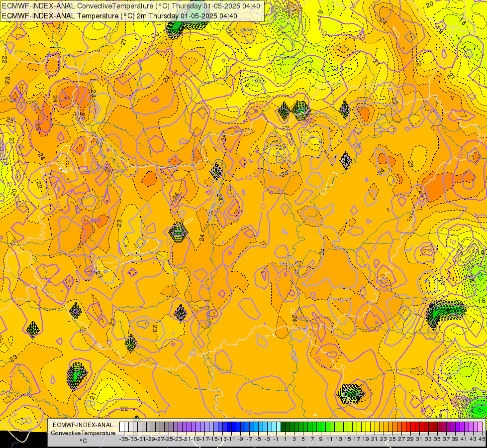This screenshot has height=448, width=487.
Task: Click the 25 legend scale label
Action: pyautogui.click(x=393, y=439)
